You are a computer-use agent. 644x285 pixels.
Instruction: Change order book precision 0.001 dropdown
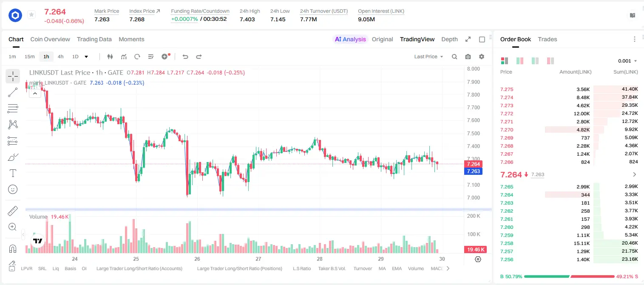coord(627,61)
